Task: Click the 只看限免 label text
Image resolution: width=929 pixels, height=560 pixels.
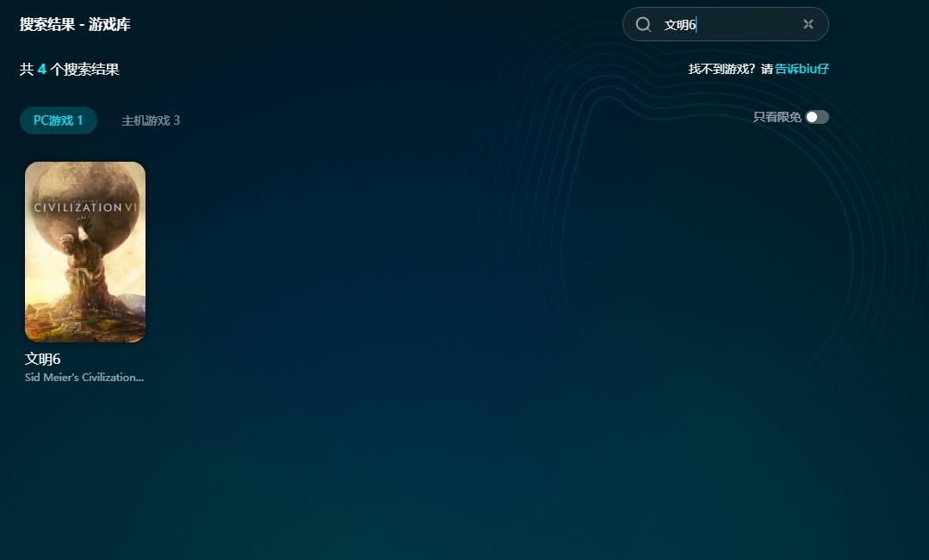Action: 777,117
